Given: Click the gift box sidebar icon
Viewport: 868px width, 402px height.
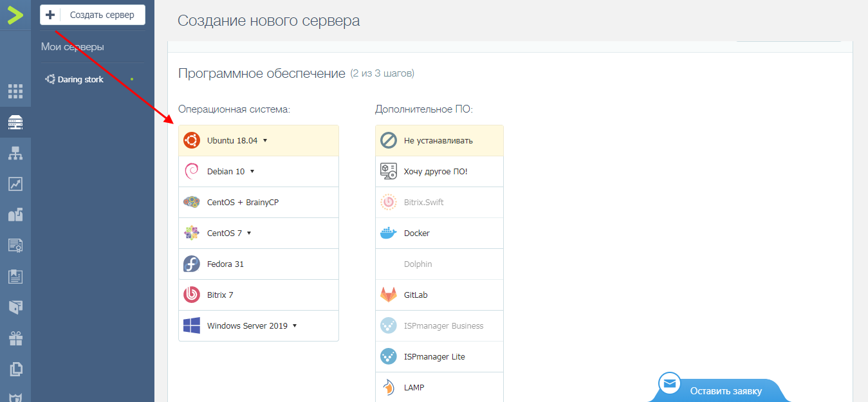Looking at the screenshot, I should tap(15, 338).
